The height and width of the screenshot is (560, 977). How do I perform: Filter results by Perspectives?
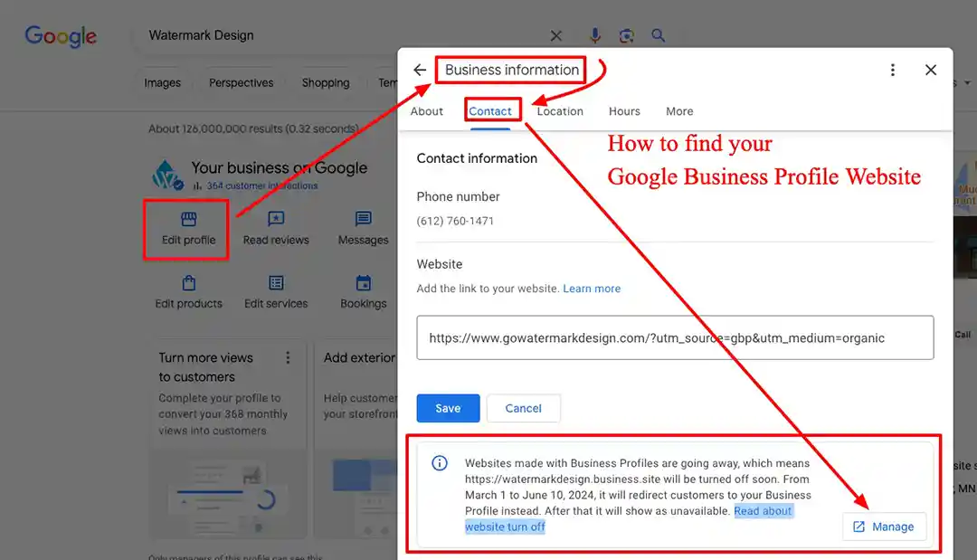242,83
